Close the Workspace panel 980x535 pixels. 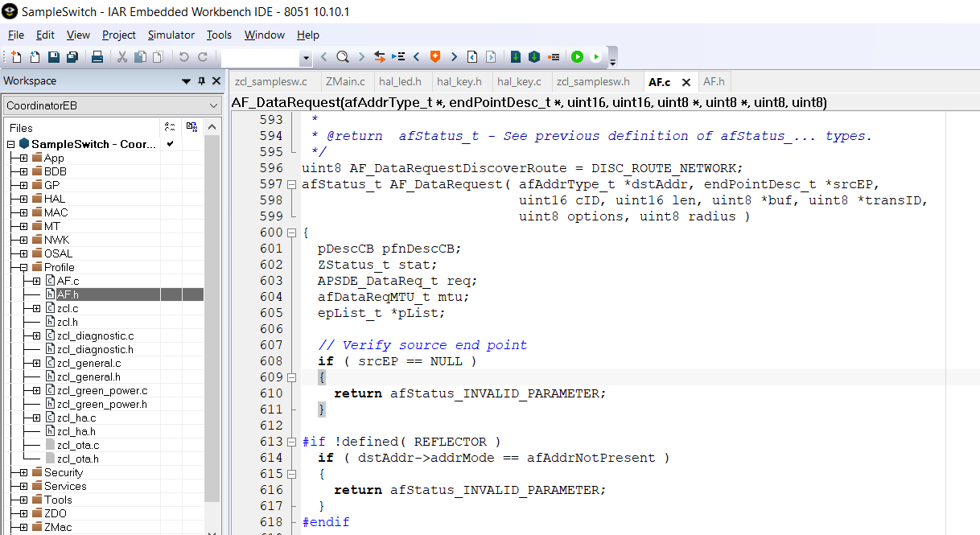pyautogui.click(x=216, y=81)
